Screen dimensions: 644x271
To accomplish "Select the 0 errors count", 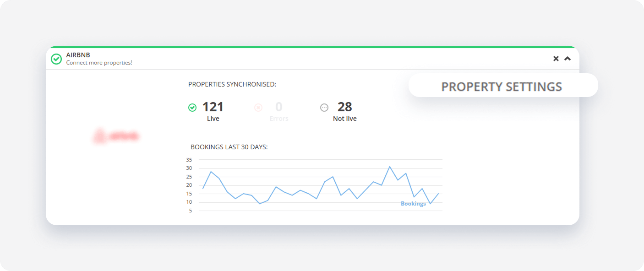I will [x=279, y=107].
